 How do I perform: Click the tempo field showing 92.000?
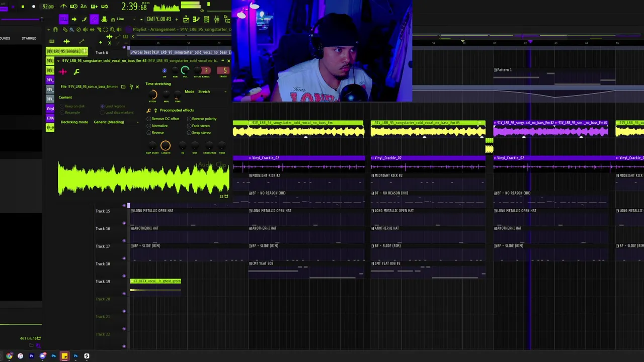[48, 7]
